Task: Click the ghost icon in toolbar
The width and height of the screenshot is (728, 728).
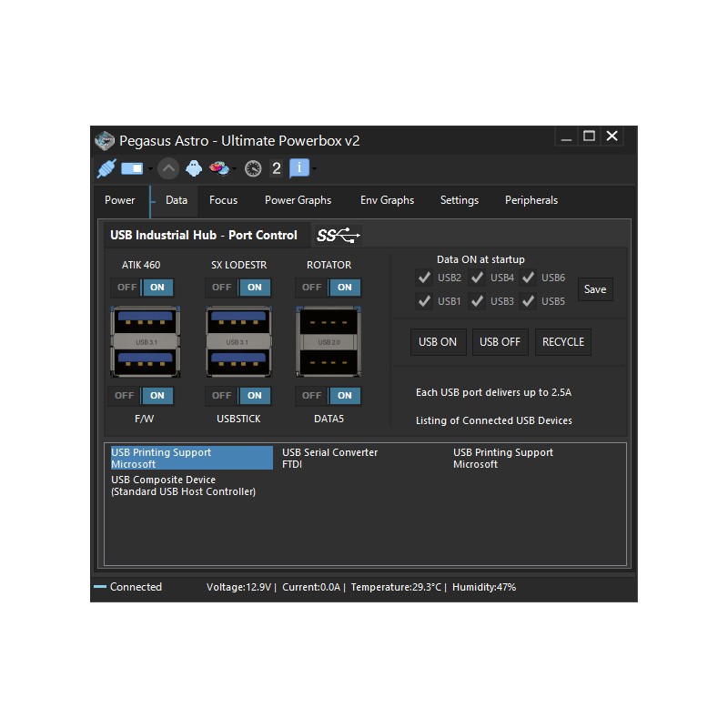Action: pos(194,168)
